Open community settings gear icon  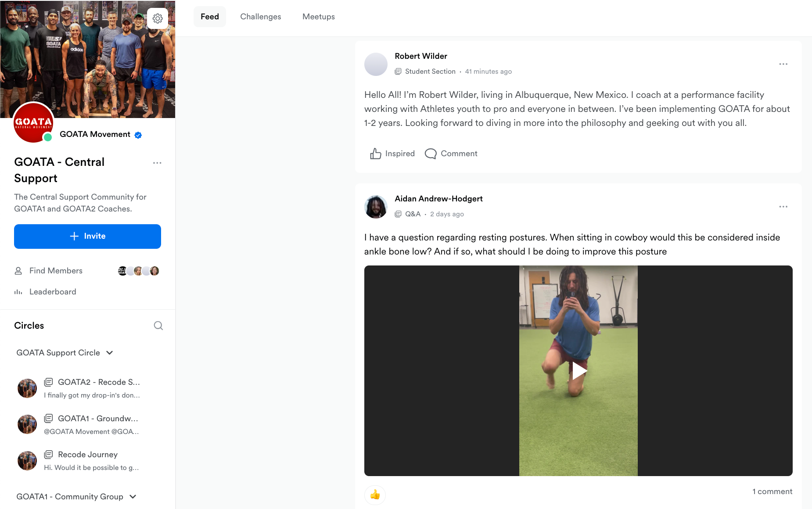coord(158,18)
